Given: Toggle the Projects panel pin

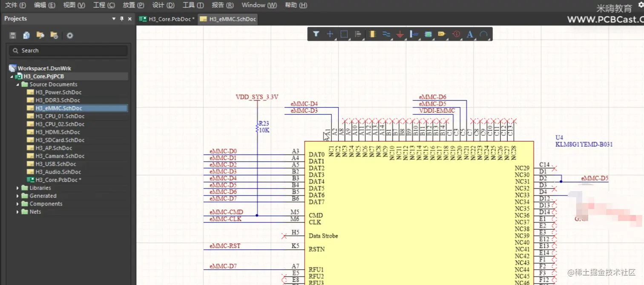Looking at the screenshot, I should (x=122, y=19).
